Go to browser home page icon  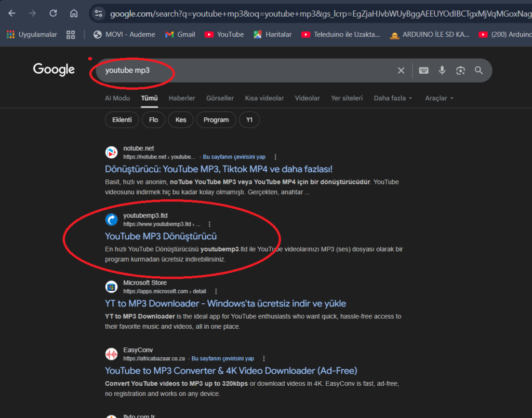click(x=74, y=13)
